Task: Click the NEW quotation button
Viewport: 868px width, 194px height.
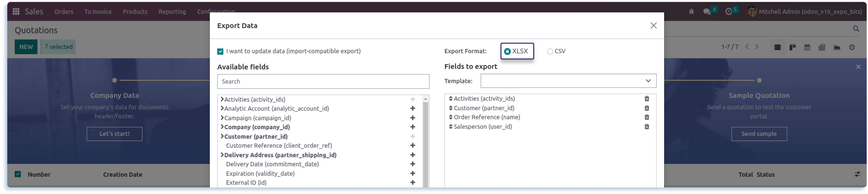Action: pos(26,47)
